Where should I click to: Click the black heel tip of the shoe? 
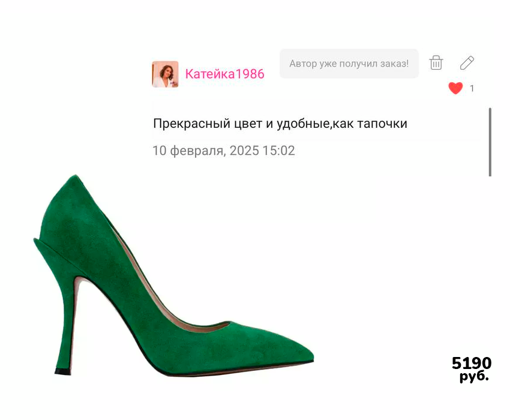click(x=63, y=371)
